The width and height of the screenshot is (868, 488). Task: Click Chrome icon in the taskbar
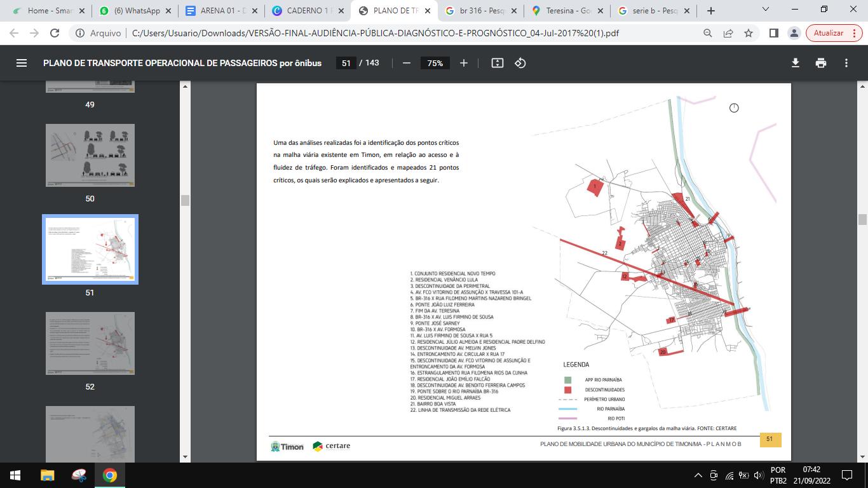pos(110,475)
